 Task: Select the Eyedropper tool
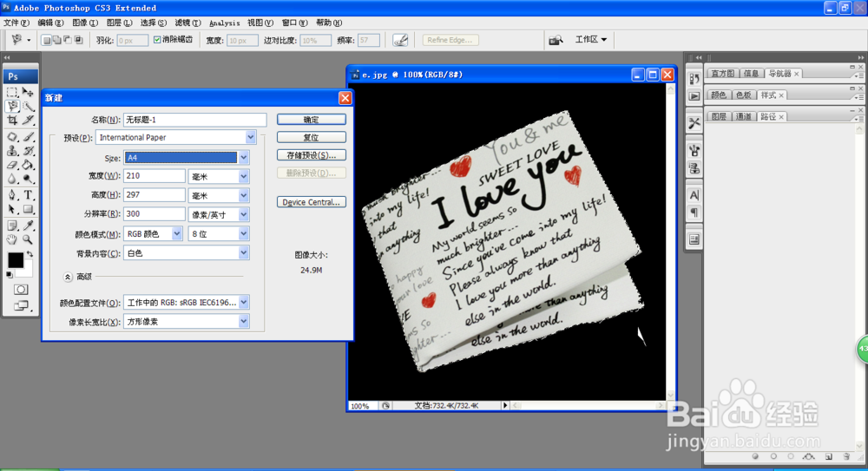(28, 226)
